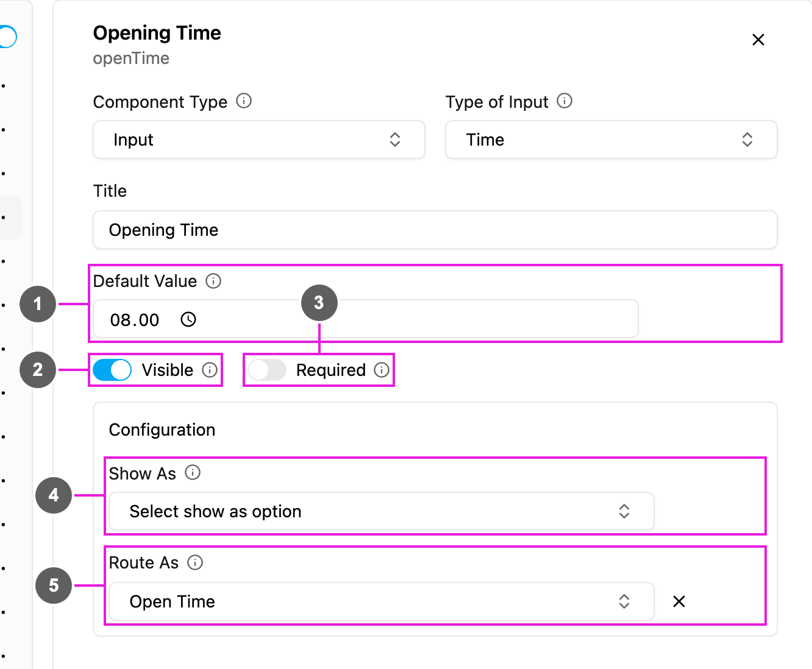Click the info icon beside Required

click(382, 370)
